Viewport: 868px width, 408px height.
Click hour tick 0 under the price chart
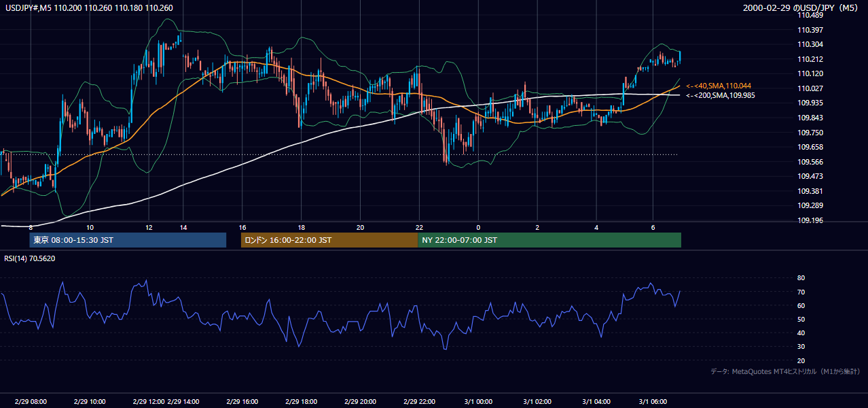click(478, 227)
